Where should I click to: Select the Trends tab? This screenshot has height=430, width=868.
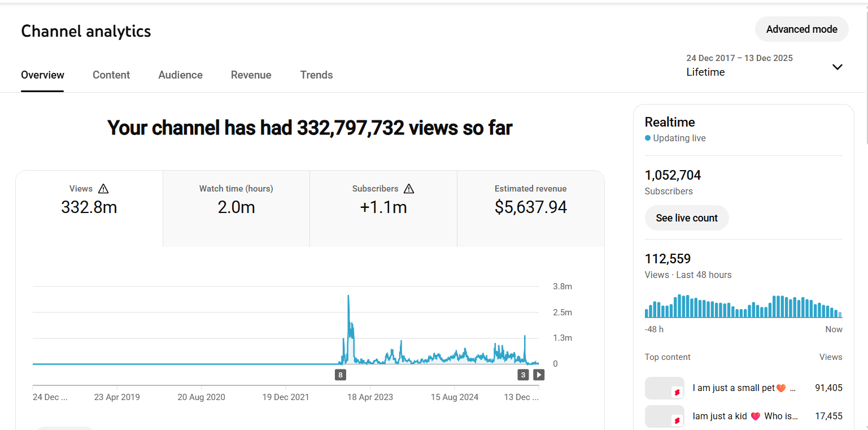click(x=316, y=75)
